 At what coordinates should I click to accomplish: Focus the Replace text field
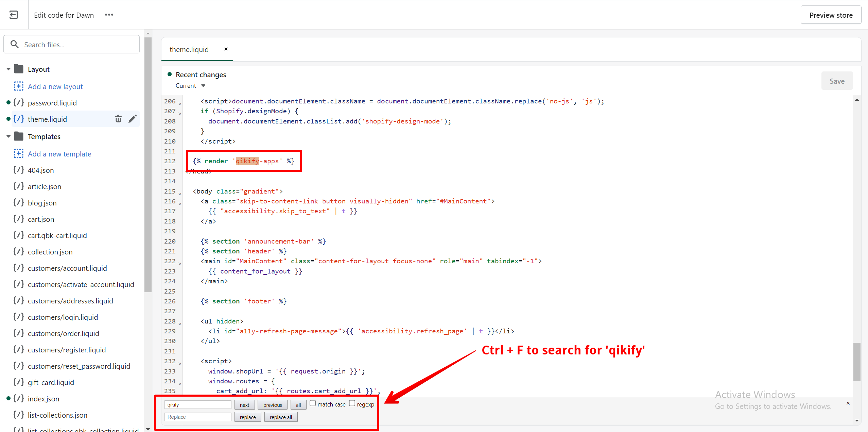(198, 417)
